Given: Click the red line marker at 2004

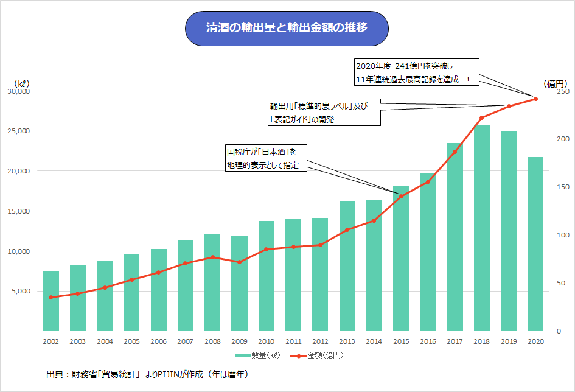Looking at the screenshot, I should click(105, 287).
